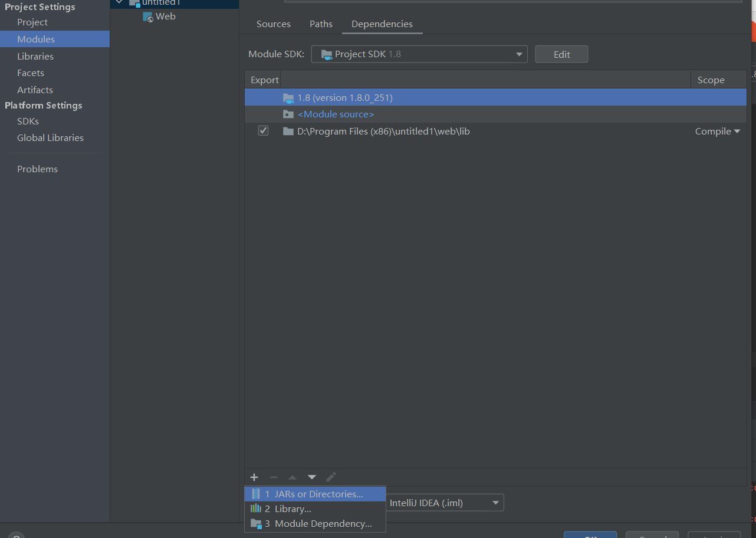Choose Library... from the add popup
The image size is (756, 538).
pyautogui.click(x=315, y=509)
